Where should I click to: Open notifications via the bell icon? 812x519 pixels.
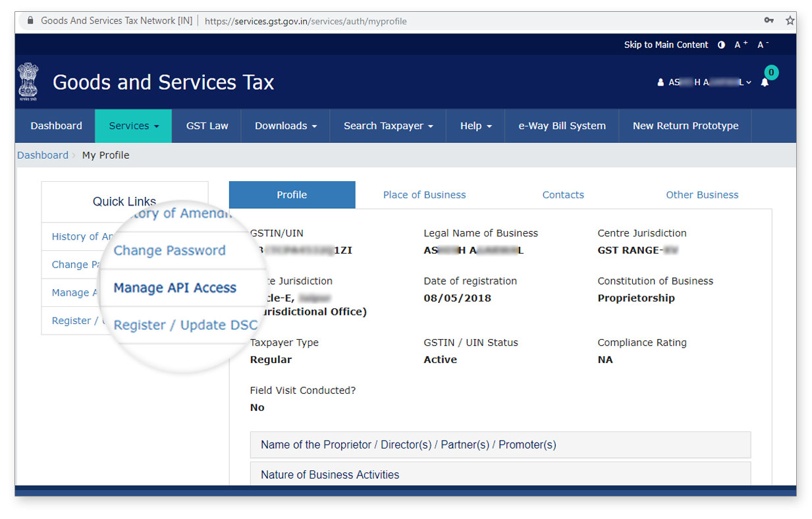point(765,82)
